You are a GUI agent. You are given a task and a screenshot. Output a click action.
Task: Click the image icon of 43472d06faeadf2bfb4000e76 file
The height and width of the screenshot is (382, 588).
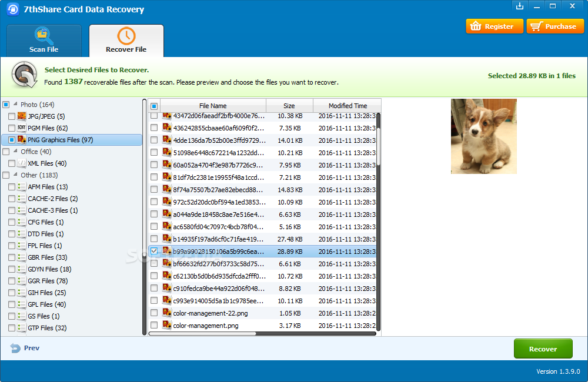pyautogui.click(x=167, y=116)
